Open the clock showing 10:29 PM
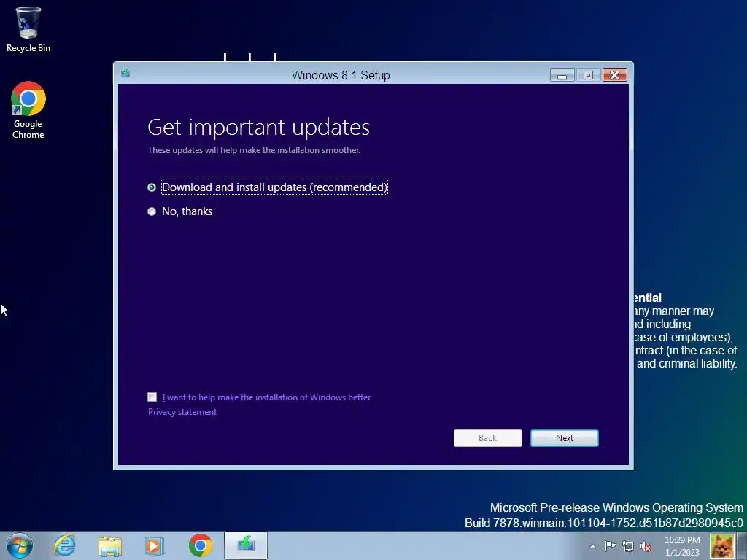 click(x=682, y=546)
